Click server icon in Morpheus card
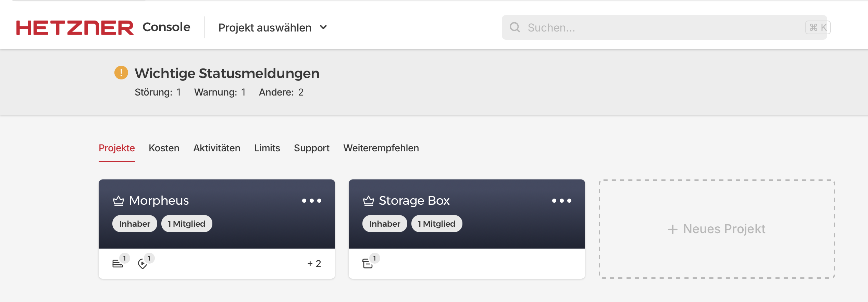This screenshot has width=868, height=302. tap(117, 264)
